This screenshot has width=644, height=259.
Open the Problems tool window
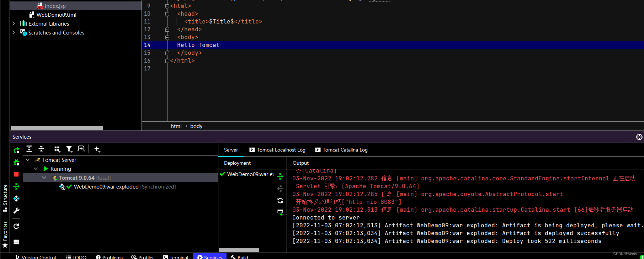tap(109, 257)
